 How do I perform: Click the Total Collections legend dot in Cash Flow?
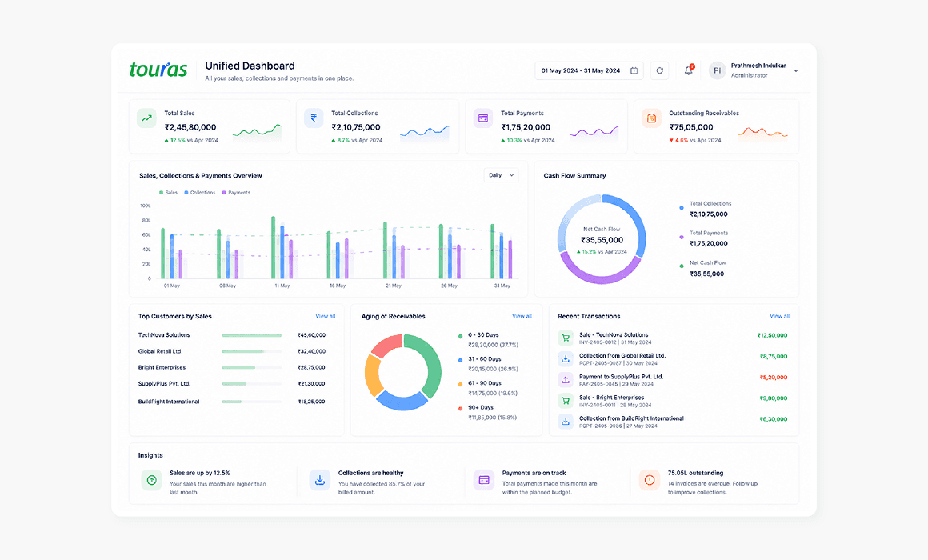point(682,208)
